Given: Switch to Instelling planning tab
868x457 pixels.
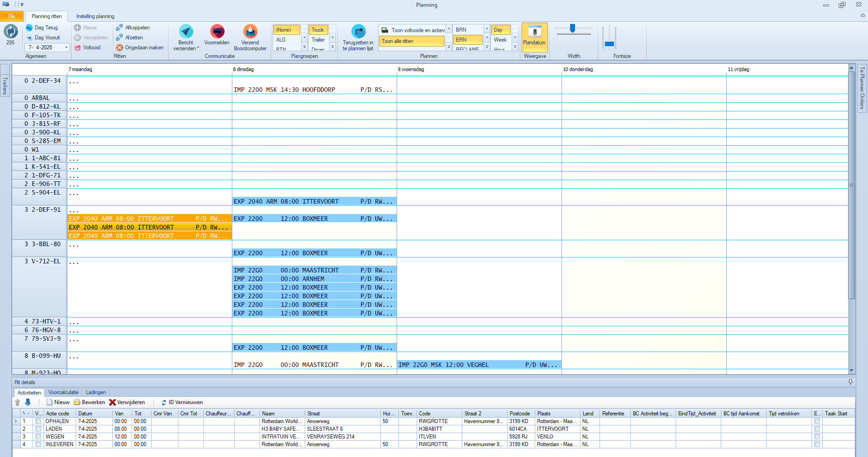Looking at the screenshot, I should [95, 16].
